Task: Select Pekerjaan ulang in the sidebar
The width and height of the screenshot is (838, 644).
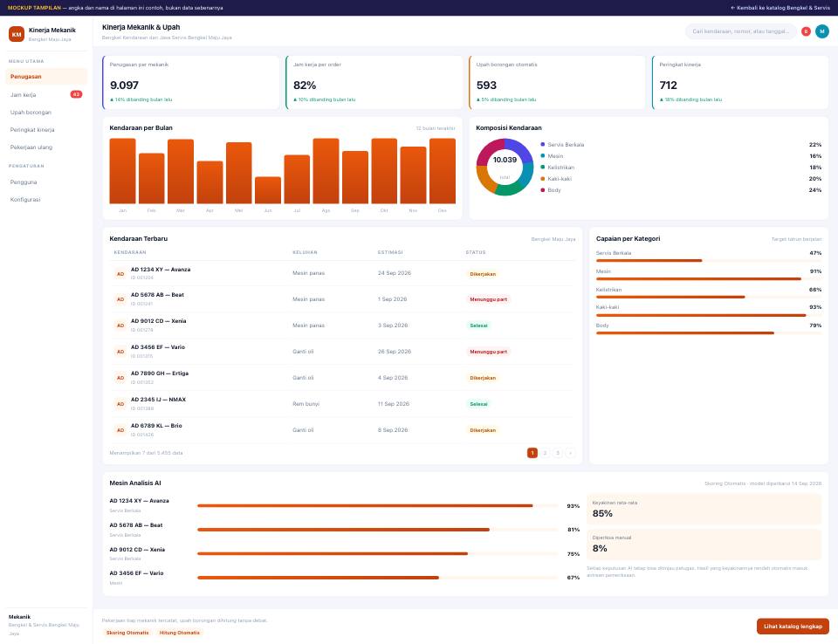Action: coord(46,147)
